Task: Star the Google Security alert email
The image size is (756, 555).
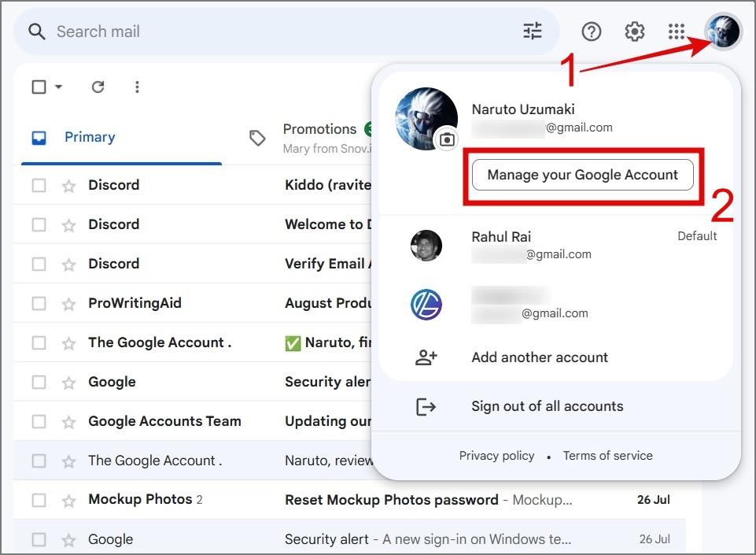Action: [x=69, y=383]
